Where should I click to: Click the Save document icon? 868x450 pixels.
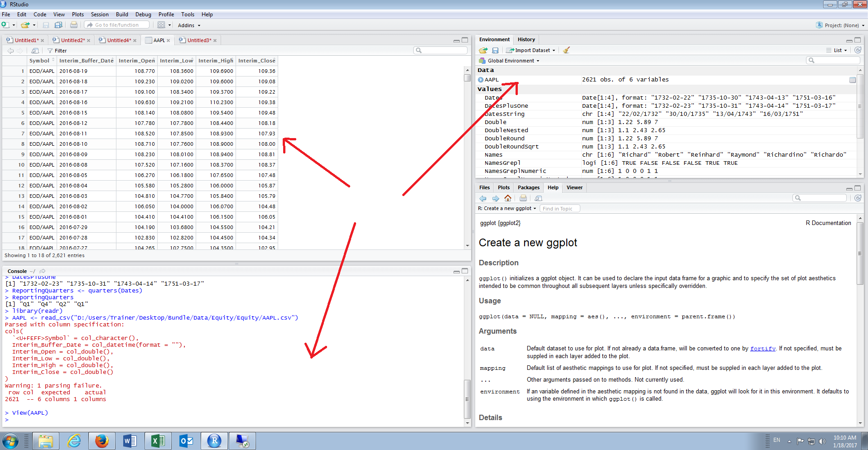point(46,25)
